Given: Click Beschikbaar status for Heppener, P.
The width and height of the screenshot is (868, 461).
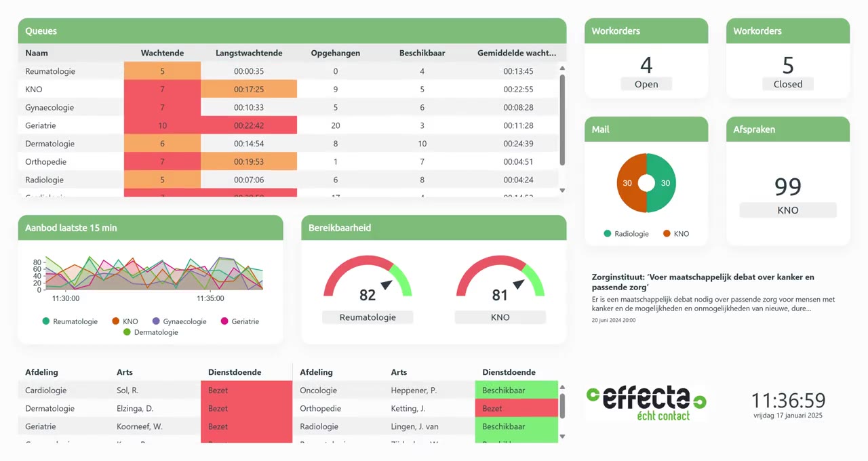Looking at the screenshot, I should (x=517, y=390).
